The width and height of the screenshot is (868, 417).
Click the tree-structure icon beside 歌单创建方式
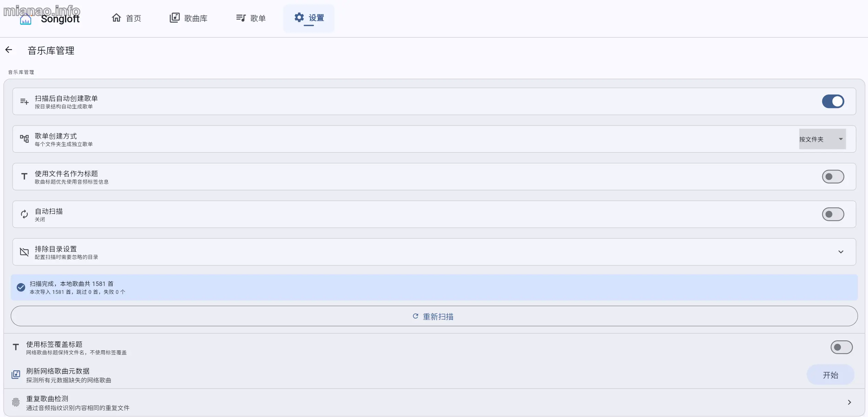tap(24, 139)
